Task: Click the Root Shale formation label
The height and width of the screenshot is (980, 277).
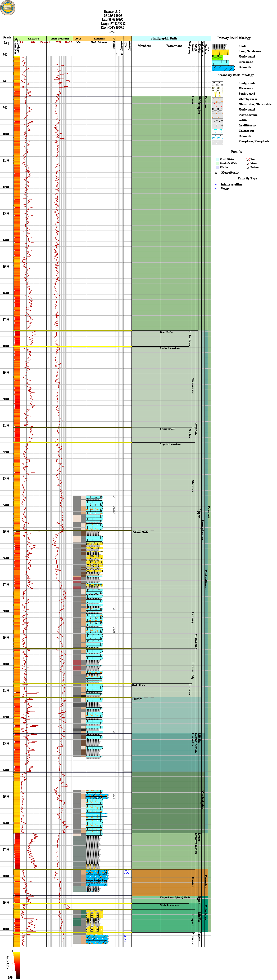Action: click(x=166, y=332)
